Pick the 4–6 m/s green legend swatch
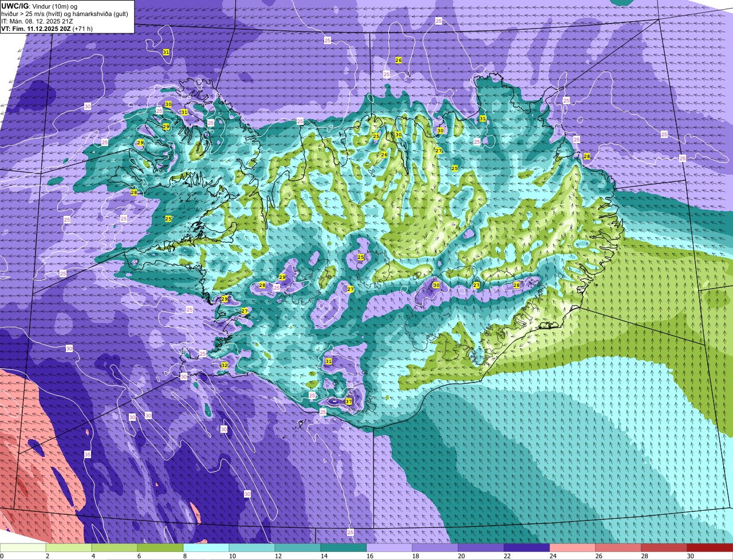733x560 pixels. pyautogui.click(x=115, y=547)
